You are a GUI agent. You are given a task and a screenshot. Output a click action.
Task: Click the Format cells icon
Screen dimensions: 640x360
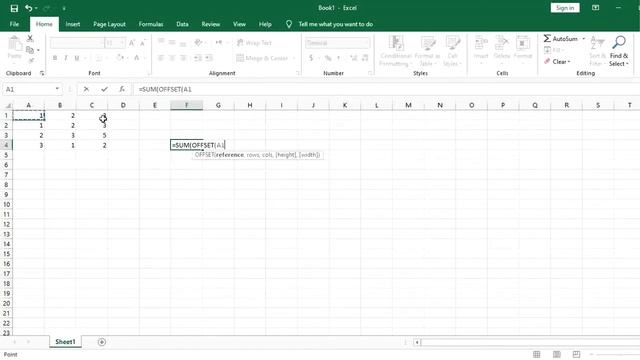522,43
